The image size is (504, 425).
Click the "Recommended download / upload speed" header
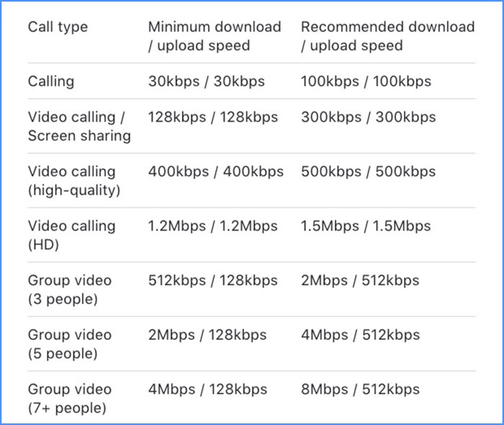[387, 36]
